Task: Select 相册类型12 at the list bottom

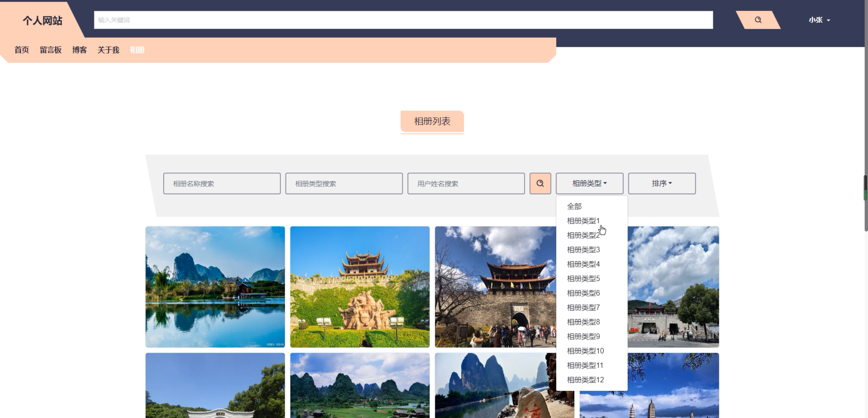Action: coord(585,380)
